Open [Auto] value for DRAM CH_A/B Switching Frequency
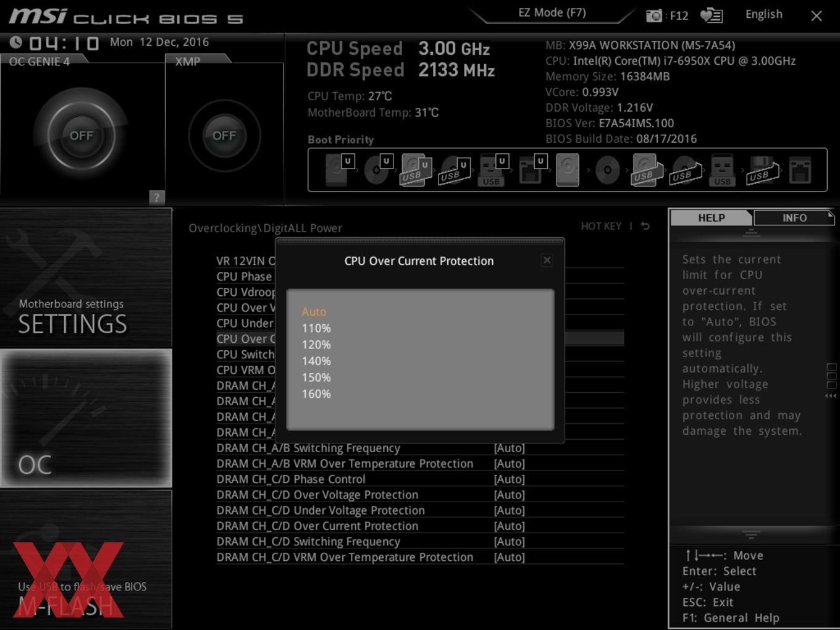Screen dimensions: 840x630 [x=509, y=448]
